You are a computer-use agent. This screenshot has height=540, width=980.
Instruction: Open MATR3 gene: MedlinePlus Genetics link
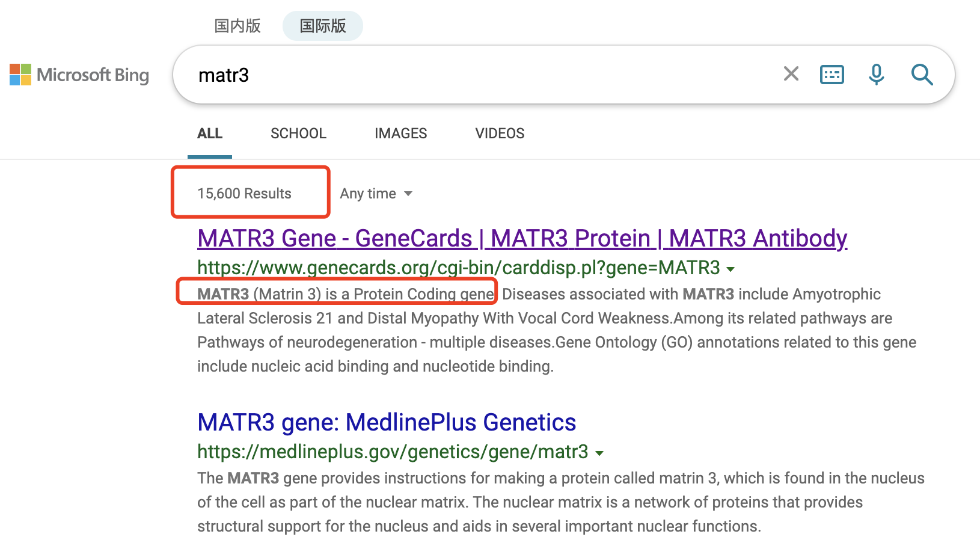387,422
